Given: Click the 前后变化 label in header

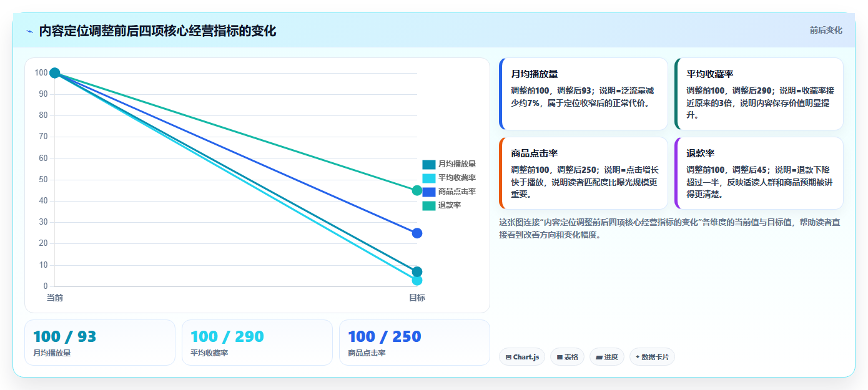Looking at the screenshot, I should [826, 30].
